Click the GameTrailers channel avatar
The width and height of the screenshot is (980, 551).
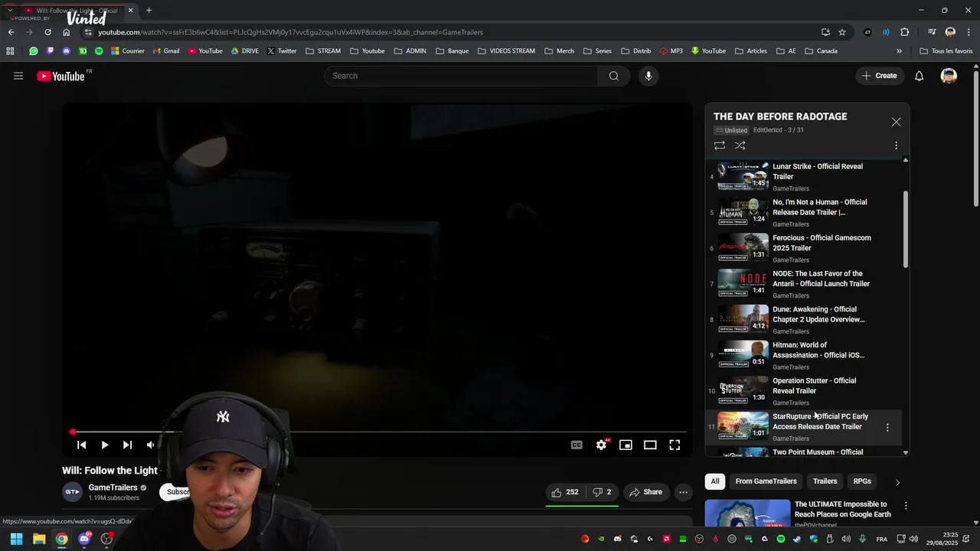coord(72,492)
